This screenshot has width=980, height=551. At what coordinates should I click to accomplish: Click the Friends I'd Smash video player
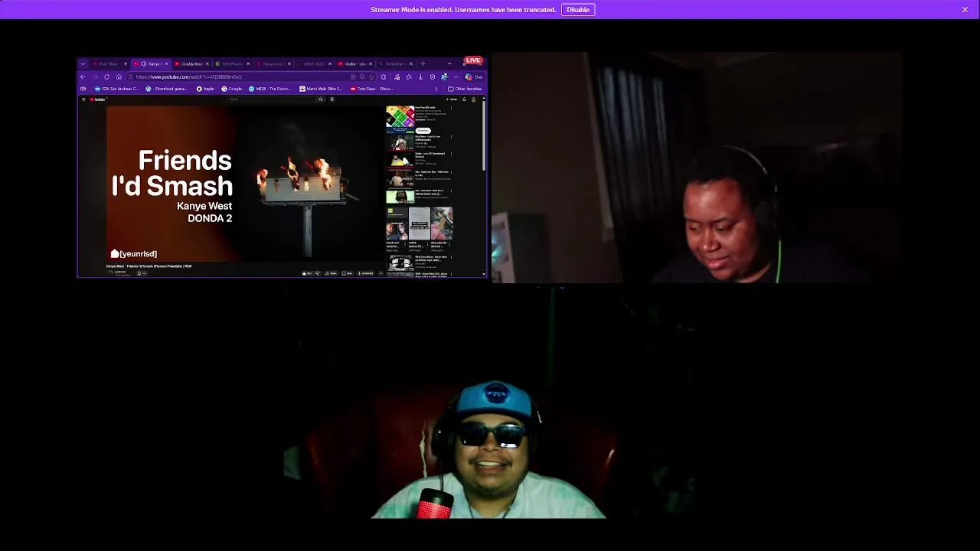click(x=243, y=184)
